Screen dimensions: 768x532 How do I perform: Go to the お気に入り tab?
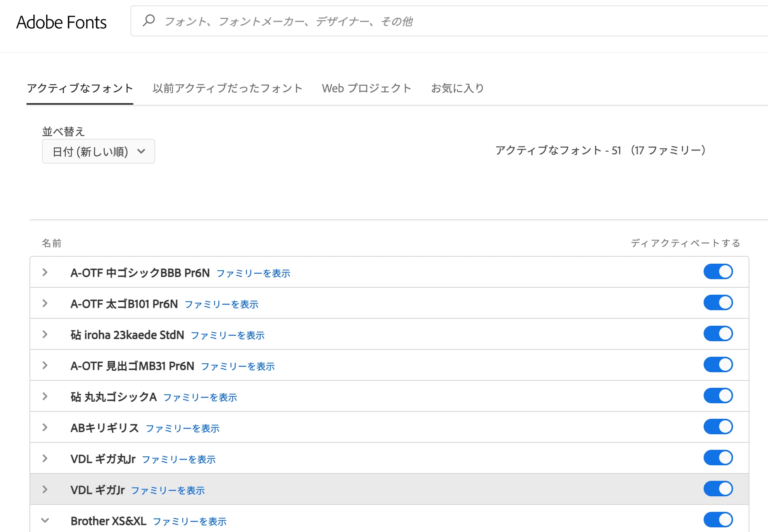point(458,88)
